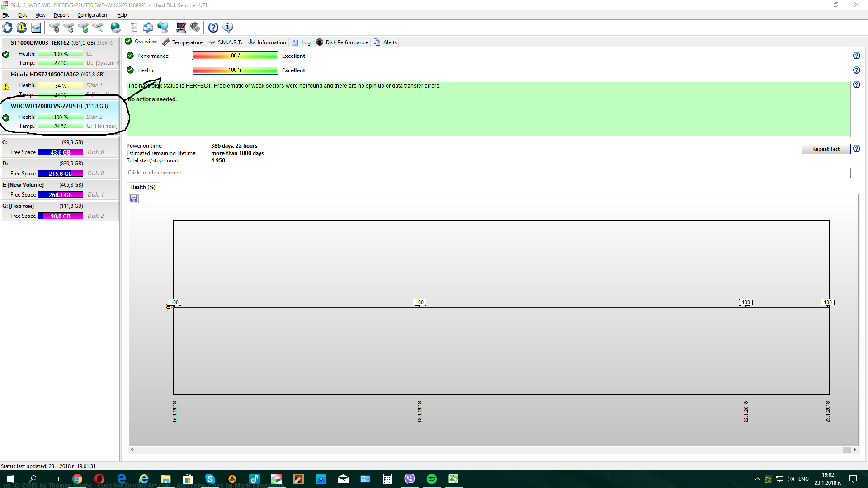Click the status last updated text
The height and width of the screenshot is (488, 868).
[48, 466]
